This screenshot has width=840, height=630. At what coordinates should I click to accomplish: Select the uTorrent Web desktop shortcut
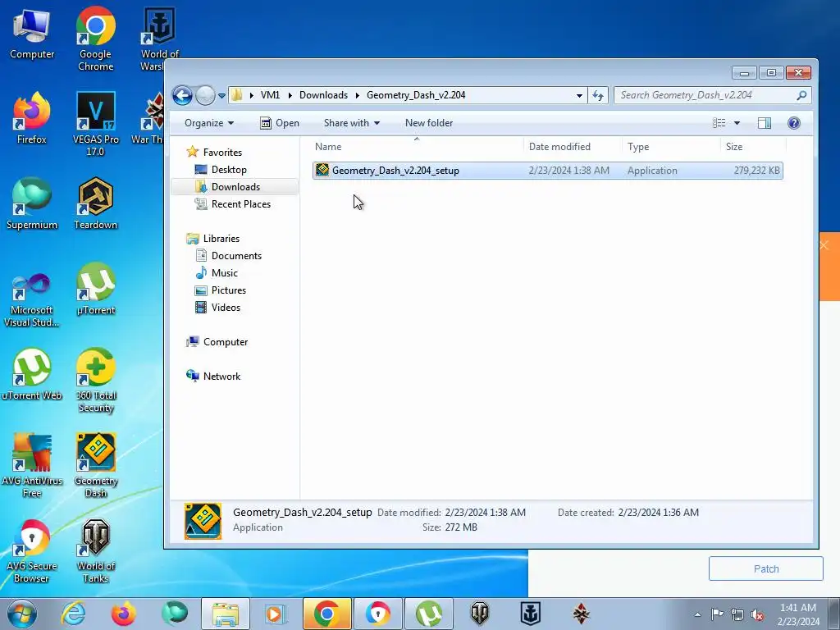tap(32, 374)
